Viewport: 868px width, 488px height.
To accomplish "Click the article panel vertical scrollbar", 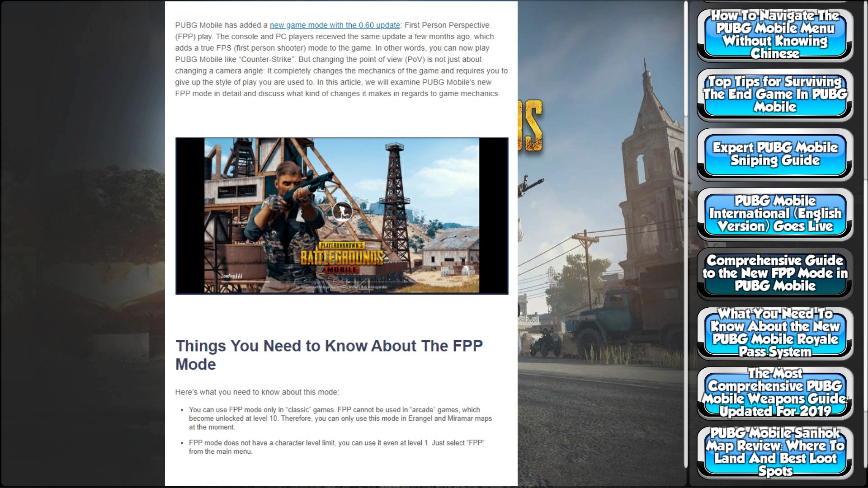I will click(x=686, y=59).
